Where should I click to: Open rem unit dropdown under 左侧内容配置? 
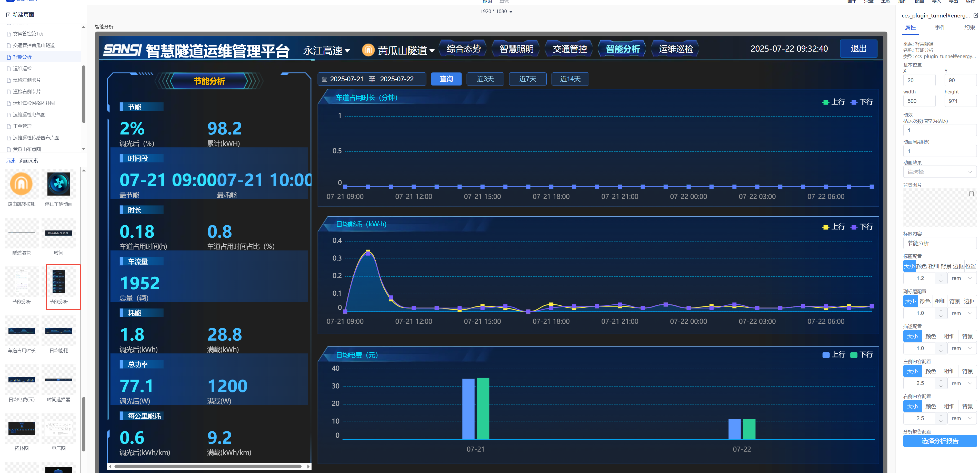click(x=961, y=383)
